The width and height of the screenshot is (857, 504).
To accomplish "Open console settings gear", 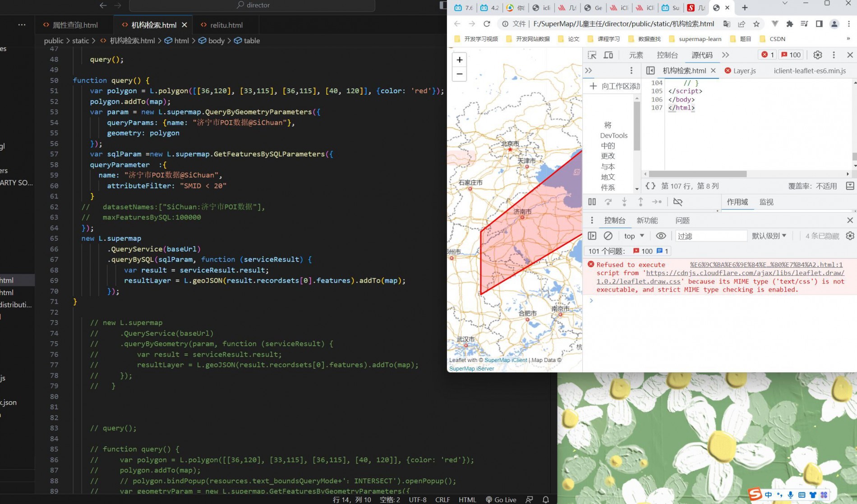I will (850, 236).
